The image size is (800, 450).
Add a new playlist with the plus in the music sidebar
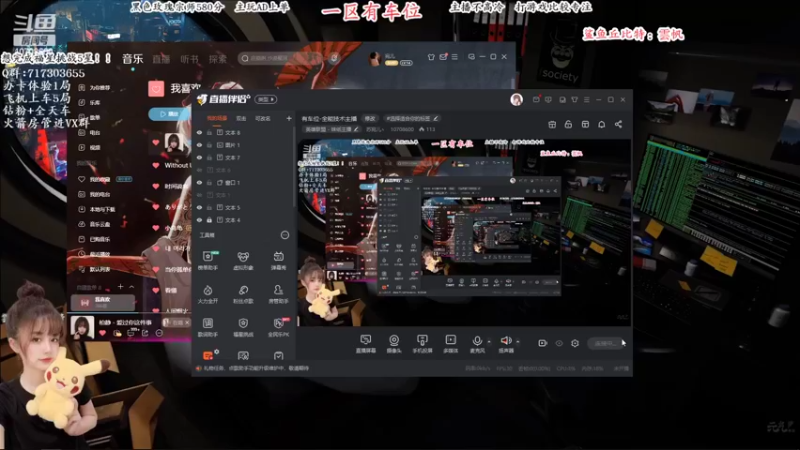(120, 287)
